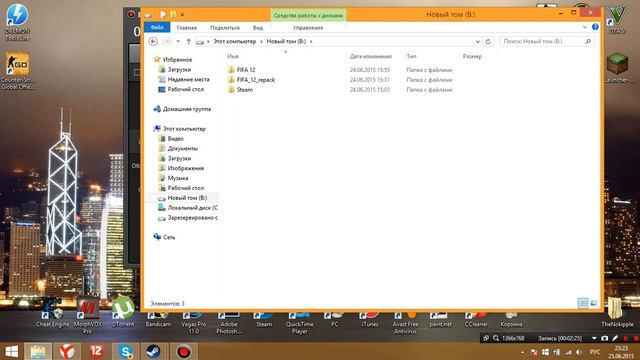Open Изображения in navigation pane
Image resolution: width=640 pixels, height=360 pixels.
[186, 168]
